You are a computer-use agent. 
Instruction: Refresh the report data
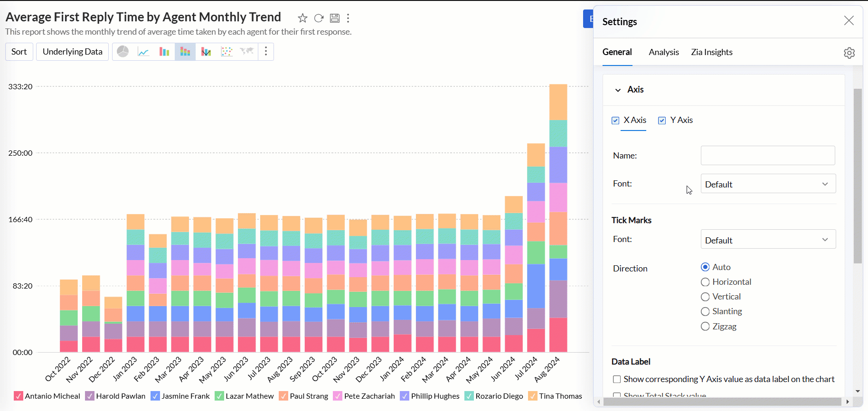(x=319, y=18)
